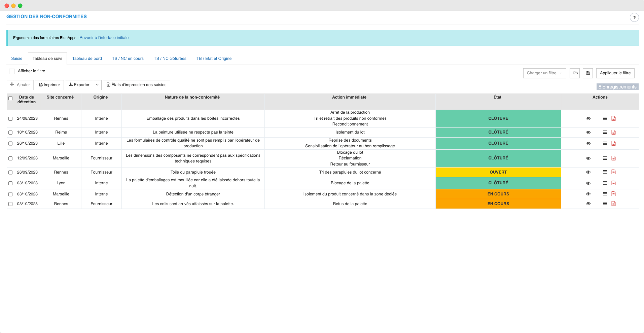Click the open saved filter folder icon
Image resolution: width=644 pixels, height=333 pixels.
[x=575, y=73]
